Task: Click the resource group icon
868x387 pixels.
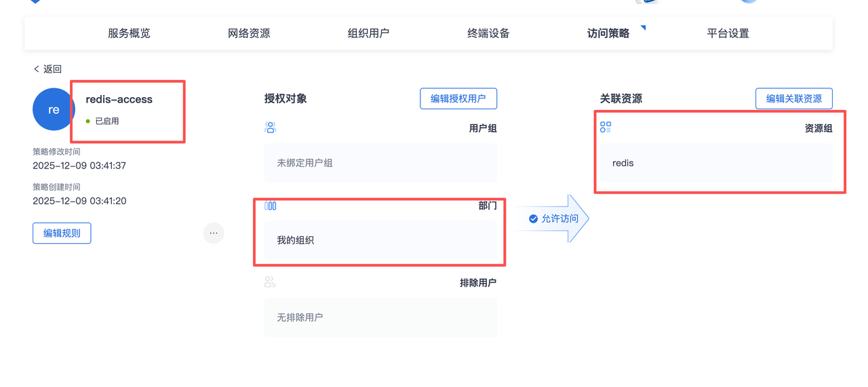Action: point(606,128)
